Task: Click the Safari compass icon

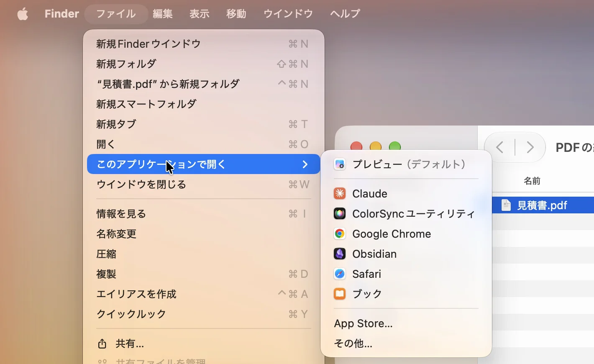Action: coord(340,274)
